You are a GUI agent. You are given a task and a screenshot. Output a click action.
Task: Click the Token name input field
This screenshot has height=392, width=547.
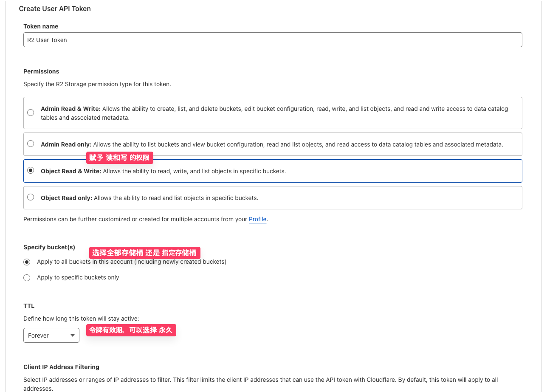click(x=272, y=40)
